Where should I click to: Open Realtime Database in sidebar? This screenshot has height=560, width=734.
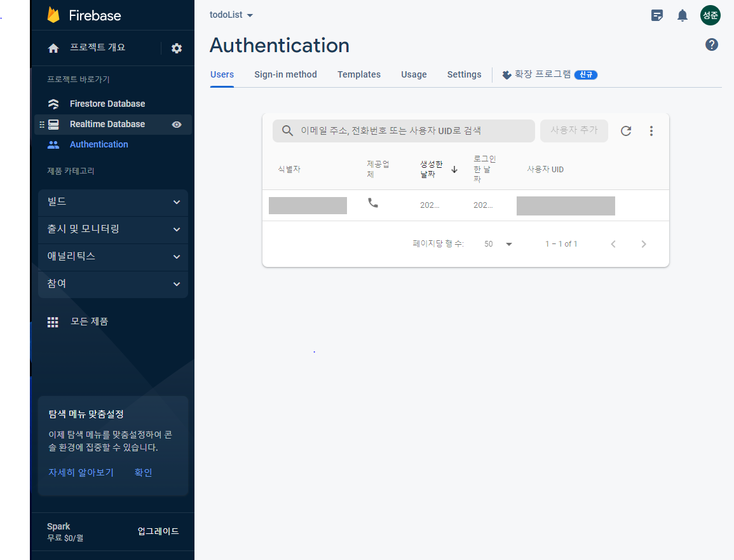[107, 124]
